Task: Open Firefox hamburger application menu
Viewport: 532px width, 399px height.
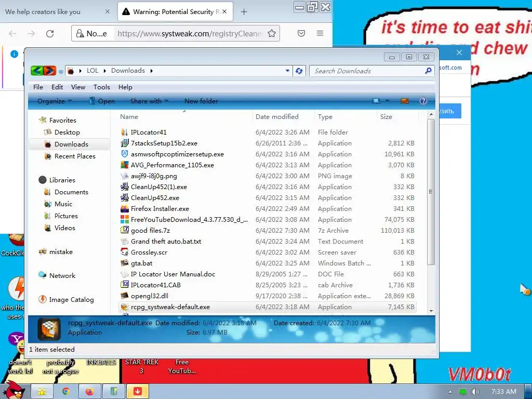Action: [320, 33]
